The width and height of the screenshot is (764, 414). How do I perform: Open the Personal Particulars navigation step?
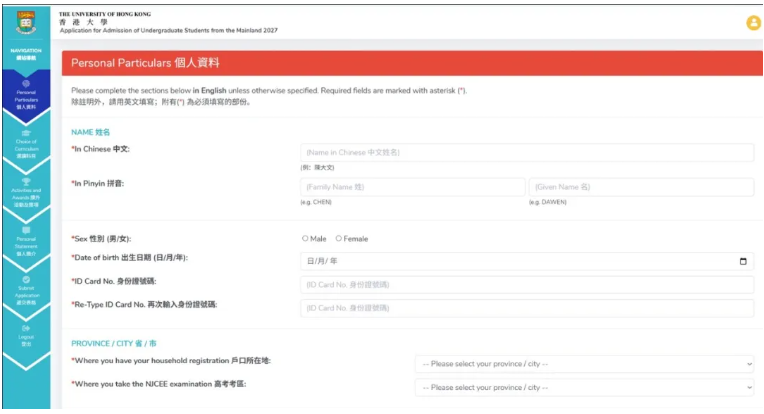click(x=26, y=96)
